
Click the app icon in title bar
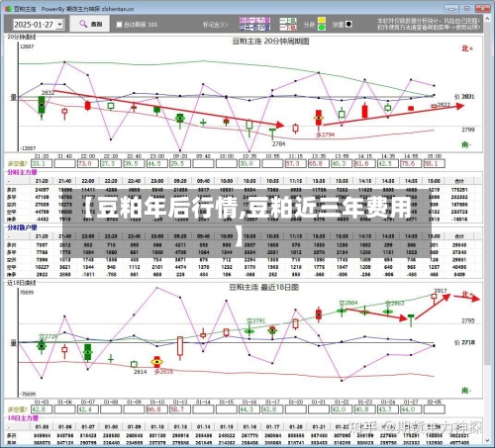9,9
